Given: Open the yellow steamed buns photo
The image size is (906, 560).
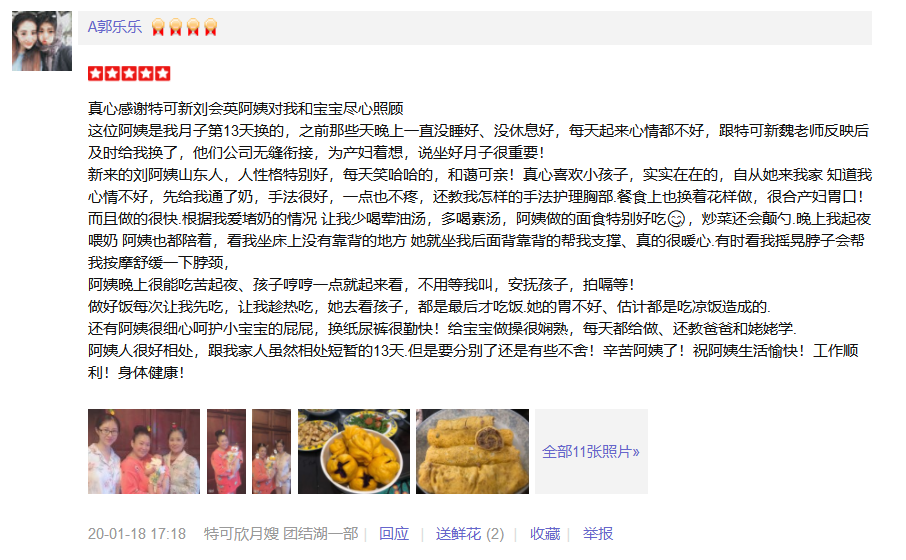Looking at the screenshot, I should click(x=354, y=451).
